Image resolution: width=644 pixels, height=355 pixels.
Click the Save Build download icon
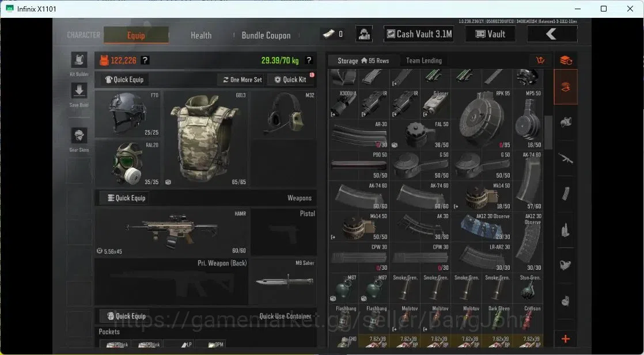tap(79, 91)
